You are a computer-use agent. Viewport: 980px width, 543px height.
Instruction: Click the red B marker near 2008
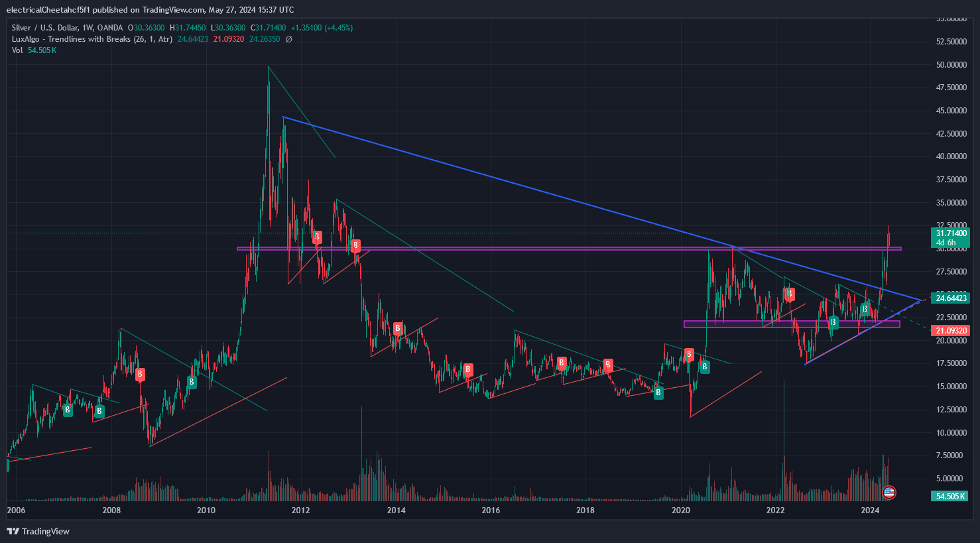point(140,375)
